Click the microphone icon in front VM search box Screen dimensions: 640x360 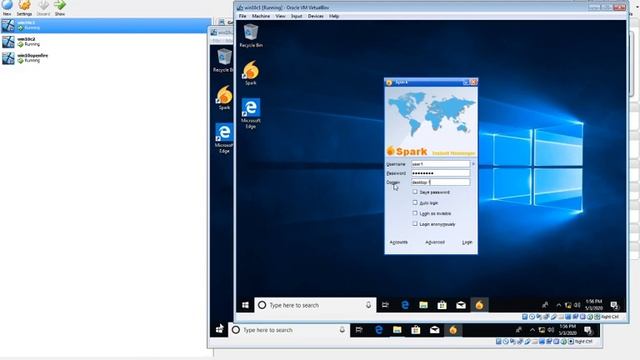click(x=368, y=305)
